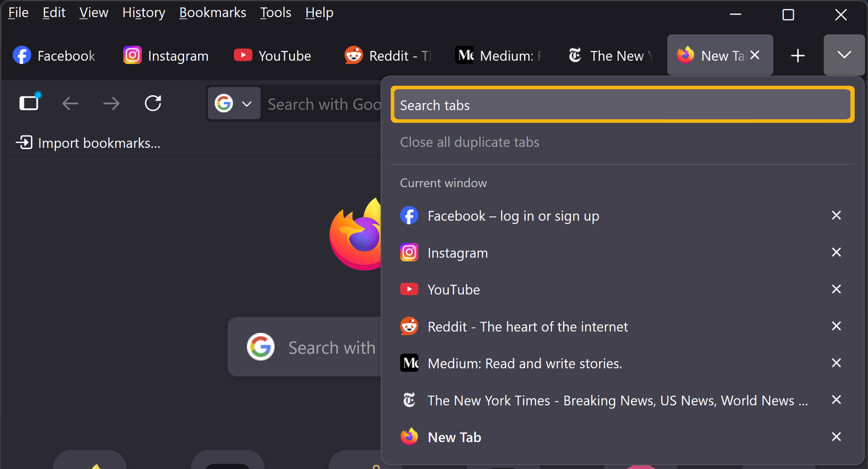Click the page's Search with Google box
Viewport: 868px width, 469px height.
pyautogui.click(x=304, y=347)
